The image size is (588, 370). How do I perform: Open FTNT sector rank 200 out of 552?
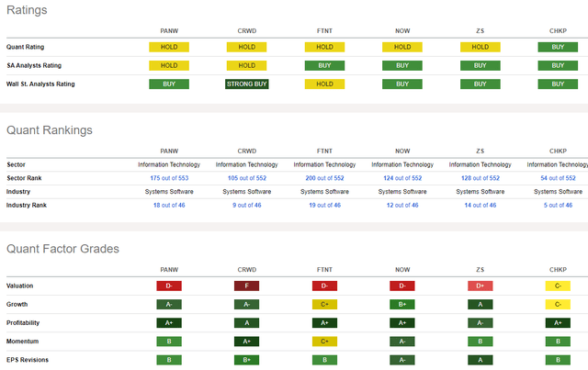click(324, 178)
